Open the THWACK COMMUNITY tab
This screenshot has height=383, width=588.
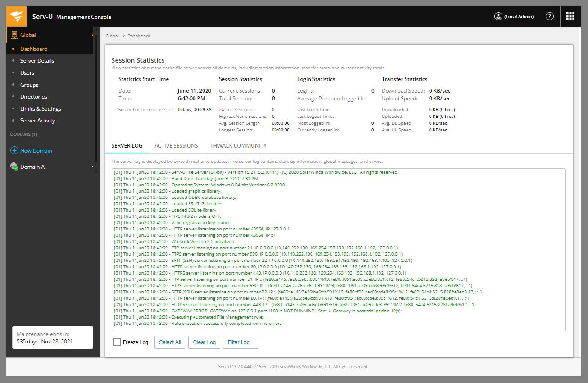coord(238,145)
